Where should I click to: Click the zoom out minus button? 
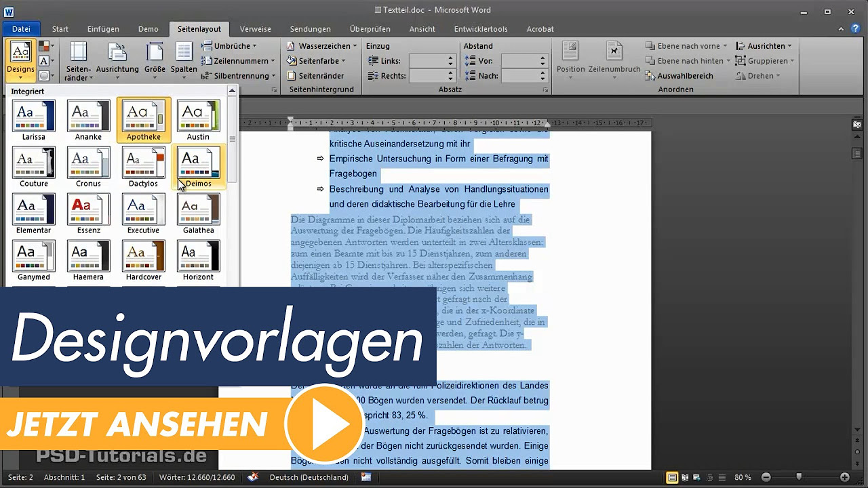coord(766,477)
